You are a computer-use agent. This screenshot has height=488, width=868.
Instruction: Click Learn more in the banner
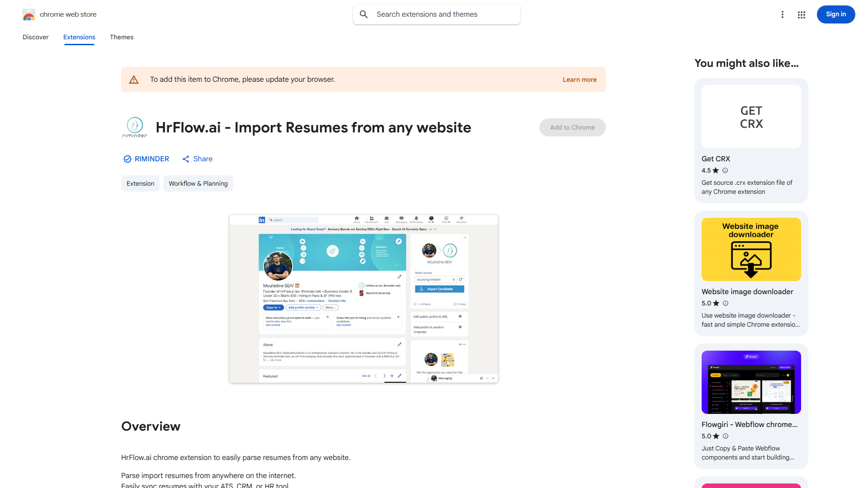click(x=579, y=79)
